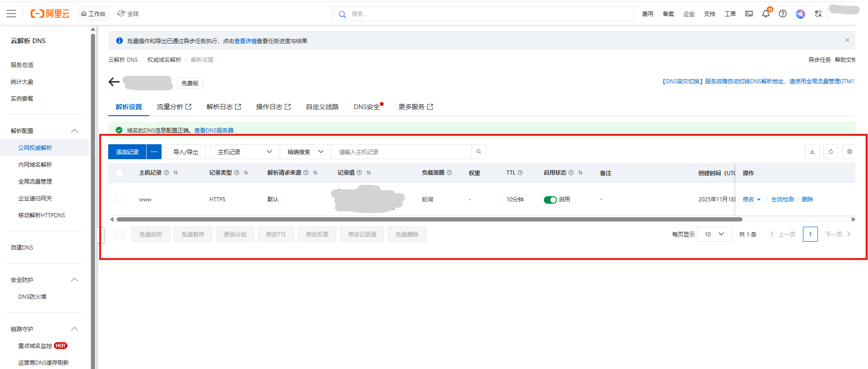Viewport: 868px width, 369px height.
Task: Sort by 解析请求来源 column
Action: tap(315, 173)
